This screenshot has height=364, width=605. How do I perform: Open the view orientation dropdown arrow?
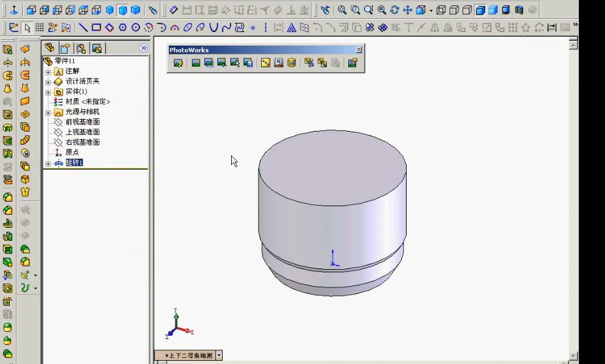pyautogui.click(x=431, y=10)
